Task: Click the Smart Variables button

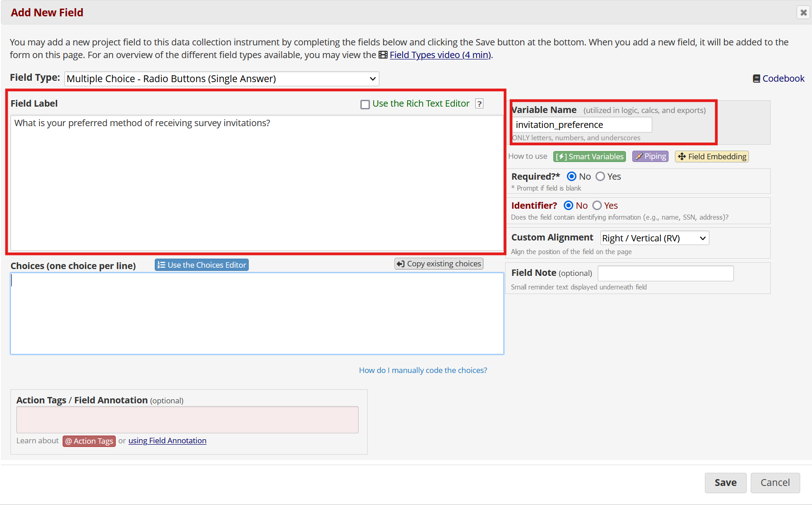Action: click(590, 157)
